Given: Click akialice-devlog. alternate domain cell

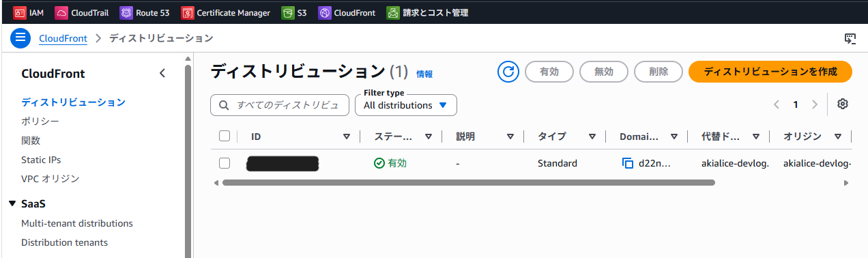Looking at the screenshot, I should point(735,163).
